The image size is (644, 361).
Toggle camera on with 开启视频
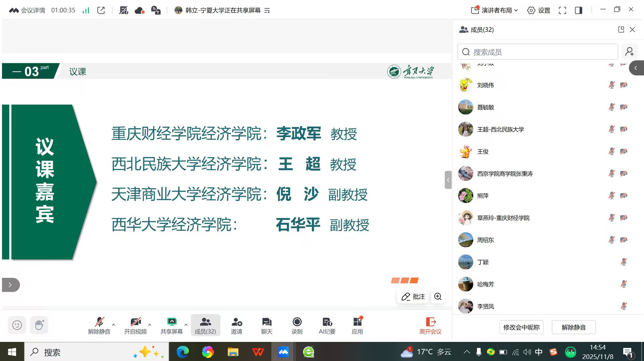(x=135, y=325)
